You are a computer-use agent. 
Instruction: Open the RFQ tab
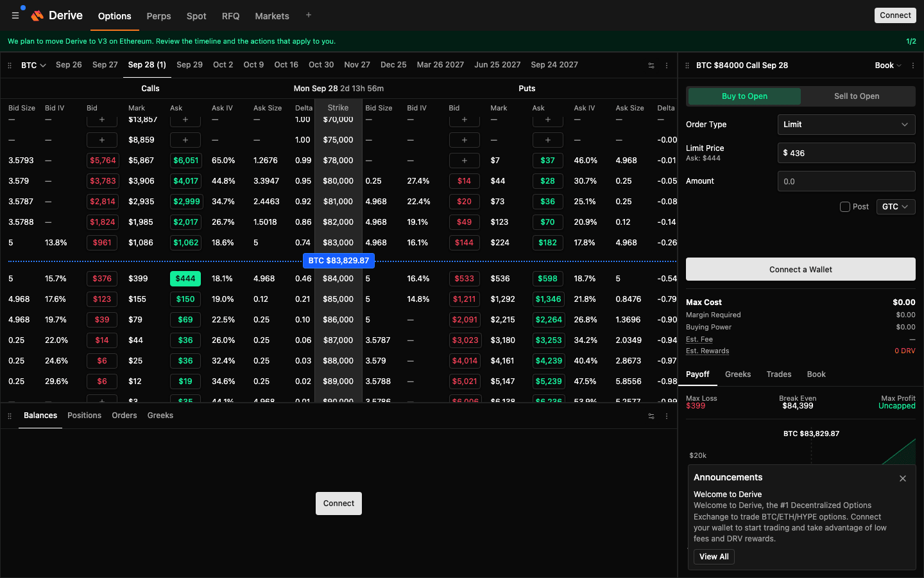click(230, 16)
